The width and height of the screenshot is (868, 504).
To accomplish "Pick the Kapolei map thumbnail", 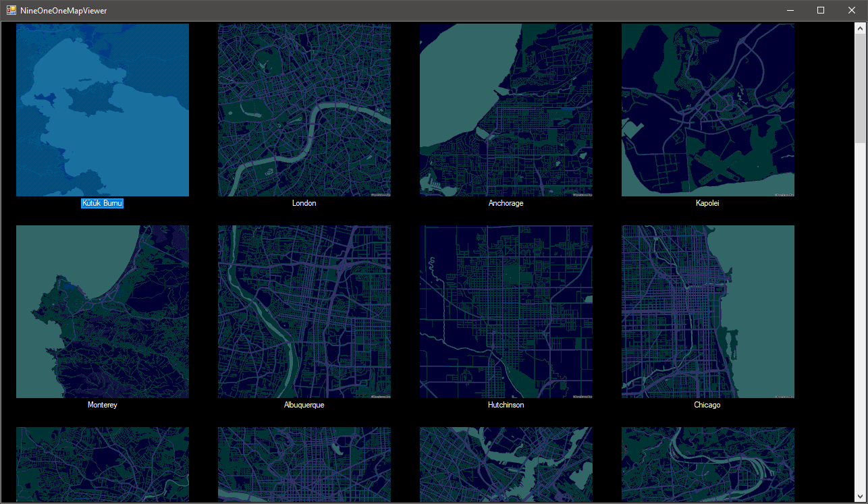I will 708,110.
